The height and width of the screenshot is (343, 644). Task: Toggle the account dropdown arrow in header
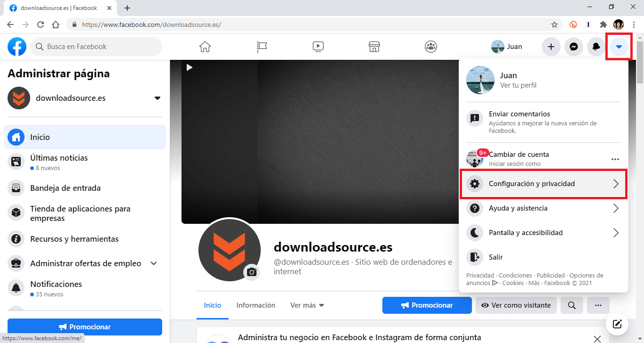[619, 47]
